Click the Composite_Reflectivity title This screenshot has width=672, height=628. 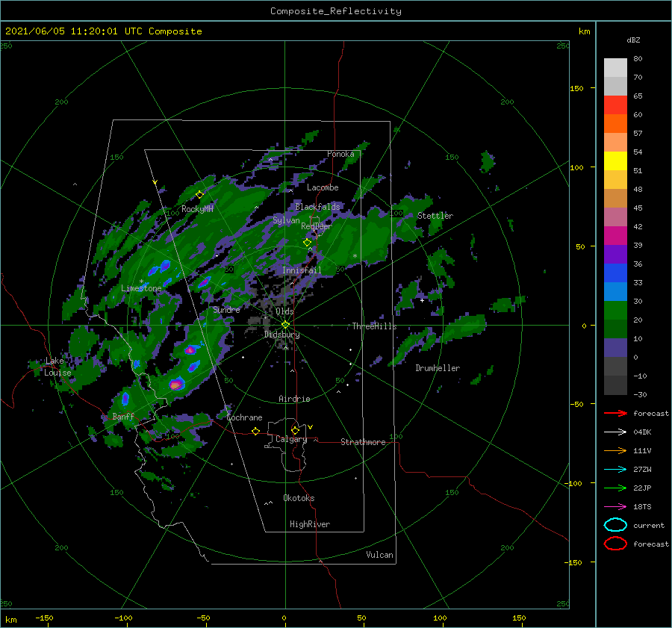[336, 11]
